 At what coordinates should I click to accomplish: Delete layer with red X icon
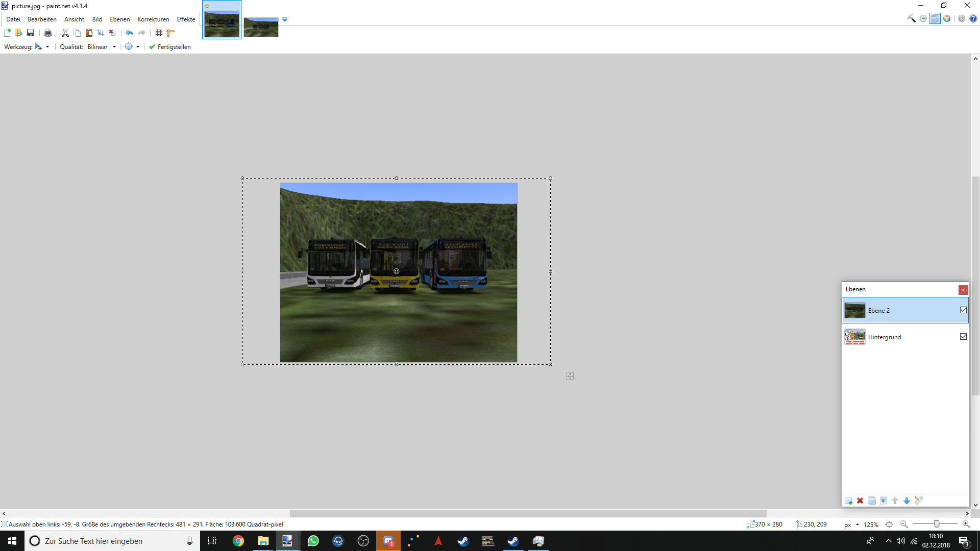pos(860,501)
